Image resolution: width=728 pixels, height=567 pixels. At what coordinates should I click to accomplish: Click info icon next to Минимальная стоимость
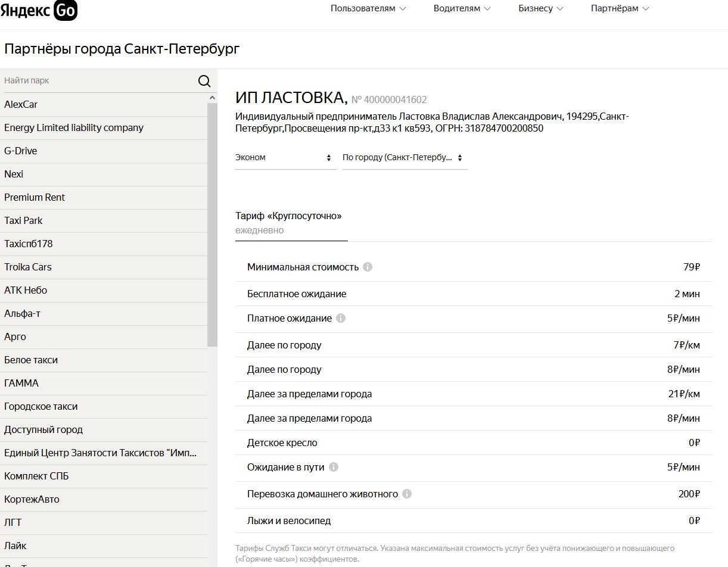pyautogui.click(x=368, y=267)
